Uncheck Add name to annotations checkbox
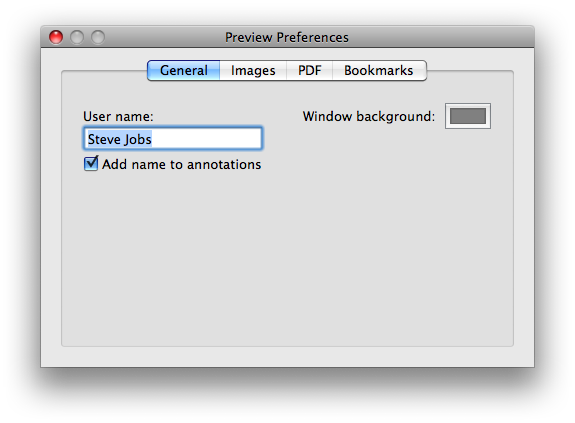 [91, 163]
